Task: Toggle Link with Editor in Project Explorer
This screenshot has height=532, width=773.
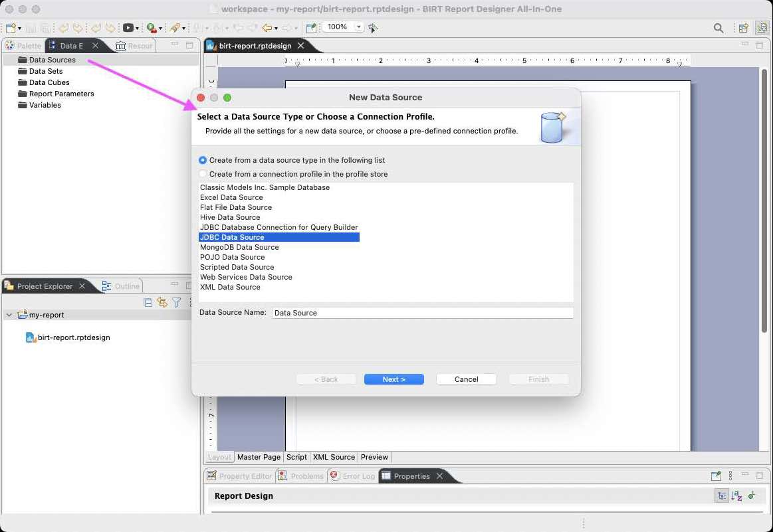Action: (x=162, y=302)
